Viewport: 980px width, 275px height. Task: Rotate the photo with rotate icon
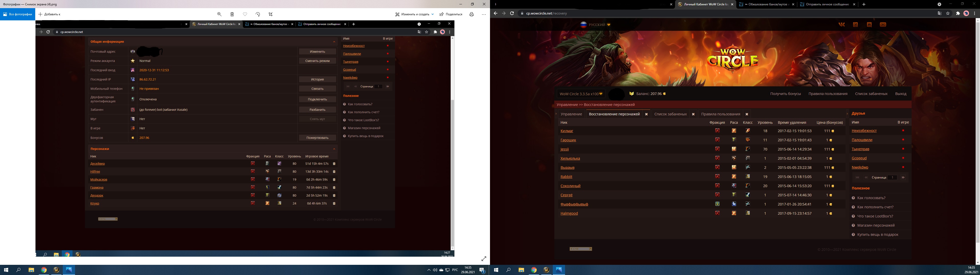click(x=258, y=14)
